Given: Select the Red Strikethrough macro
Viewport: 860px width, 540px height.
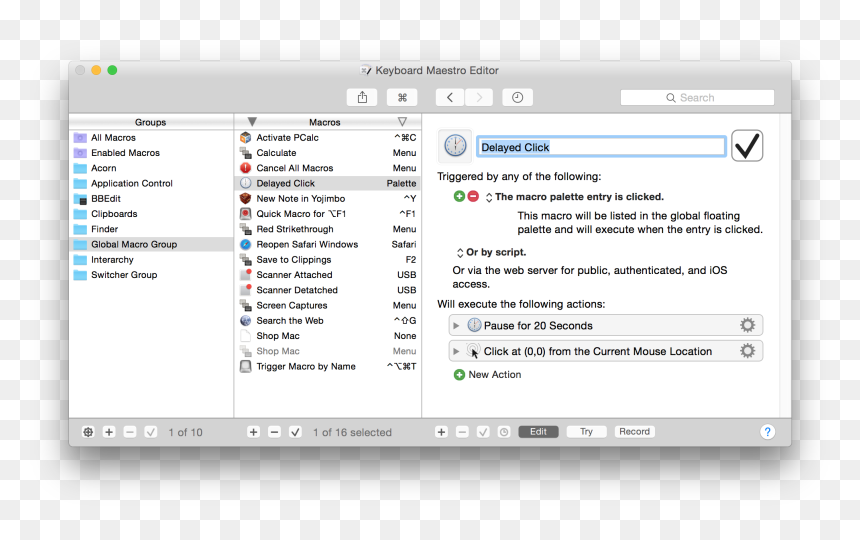Looking at the screenshot, I should point(328,229).
